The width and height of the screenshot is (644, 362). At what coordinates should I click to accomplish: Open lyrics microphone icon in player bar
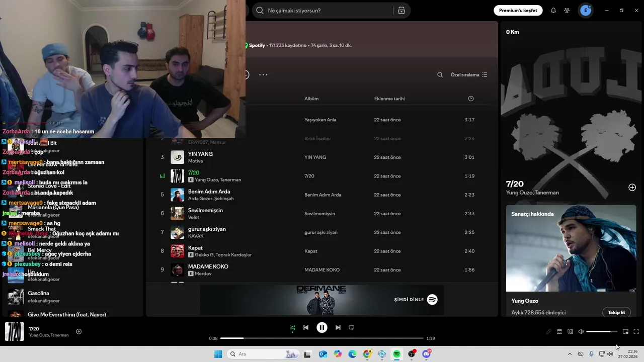point(549,331)
